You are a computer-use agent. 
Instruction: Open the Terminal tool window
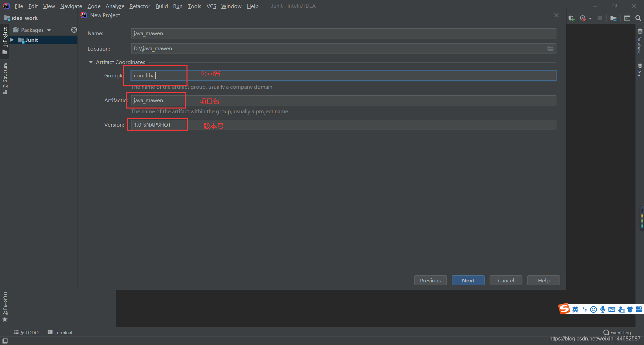(60, 332)
